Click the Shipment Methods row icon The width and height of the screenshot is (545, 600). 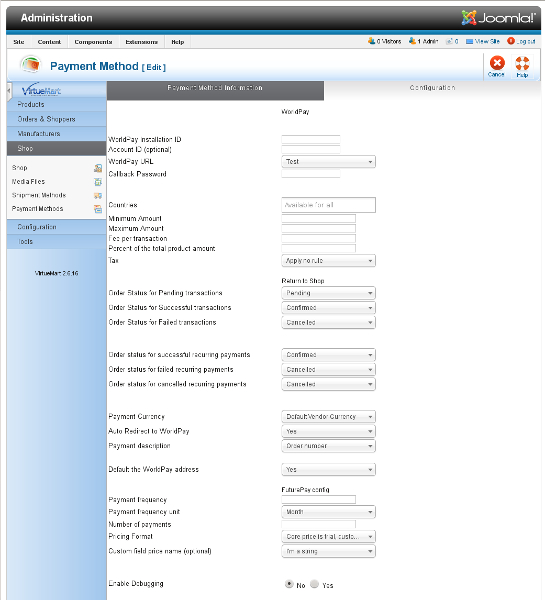98,196
